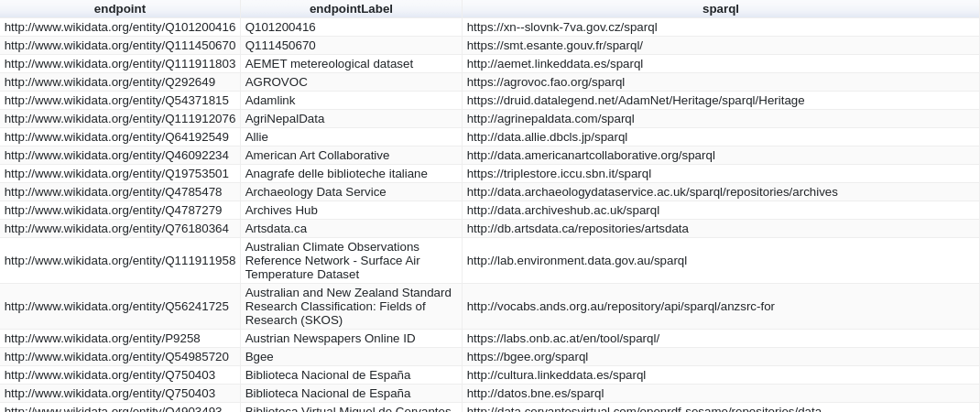This screenshot has width=980, height=412.
Task: Sort by the endpointLabel column header
Action: pyautogui.click(x=351, y=9)
